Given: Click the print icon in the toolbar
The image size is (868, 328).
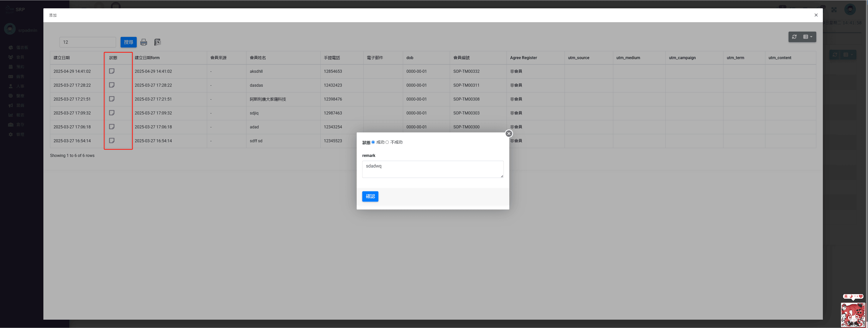Looking at the screenshot, I should (144, 42).
